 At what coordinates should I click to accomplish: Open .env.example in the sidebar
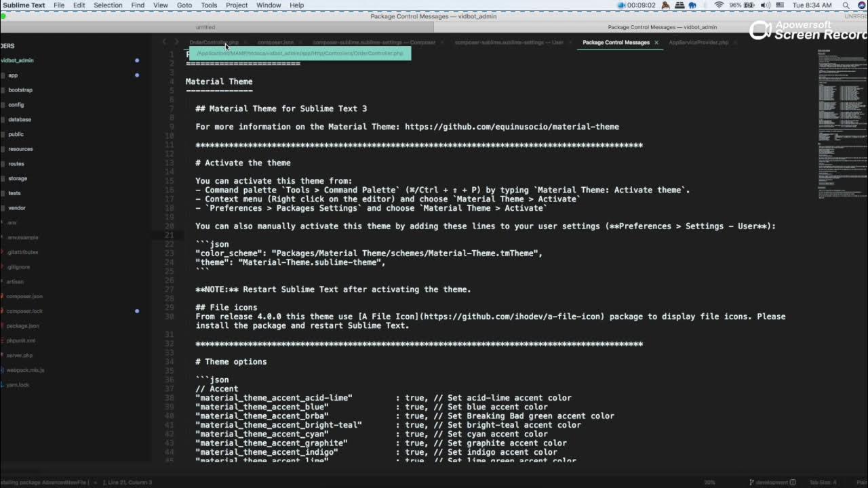22,237
